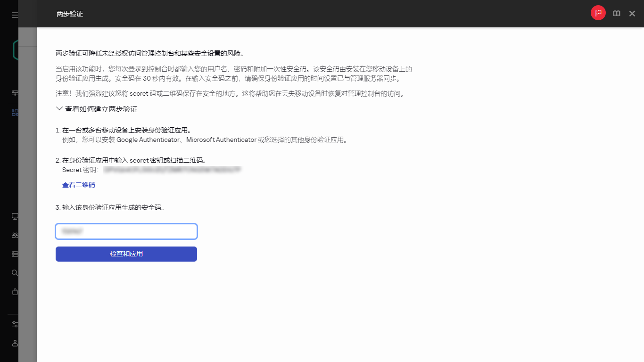Close the 两步验证 panel
The image size is (644, 362).
tap(632, 13)
